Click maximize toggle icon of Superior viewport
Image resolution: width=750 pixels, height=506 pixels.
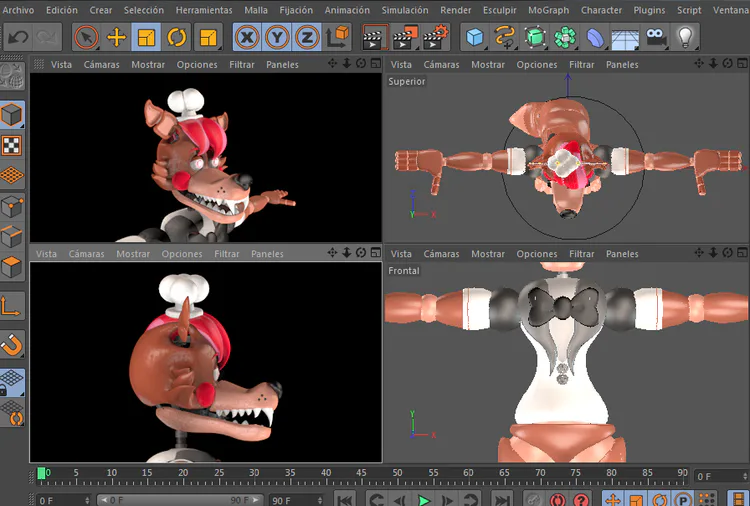tap(742, 64)
